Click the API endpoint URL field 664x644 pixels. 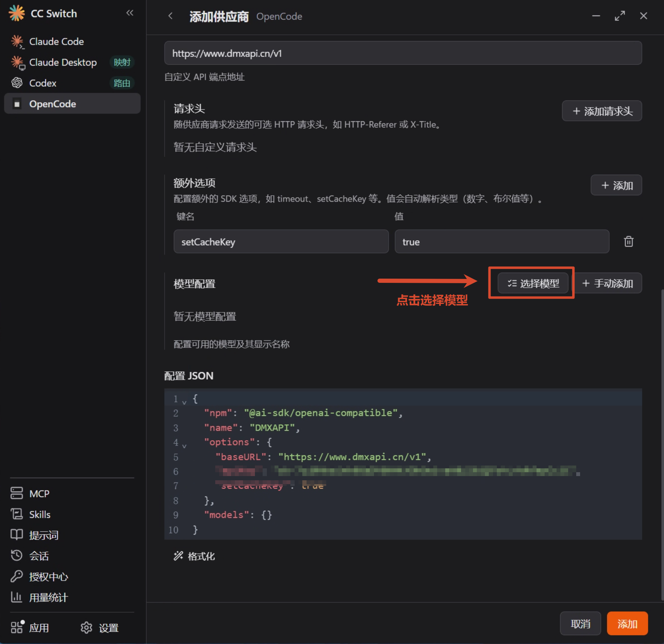403,53
